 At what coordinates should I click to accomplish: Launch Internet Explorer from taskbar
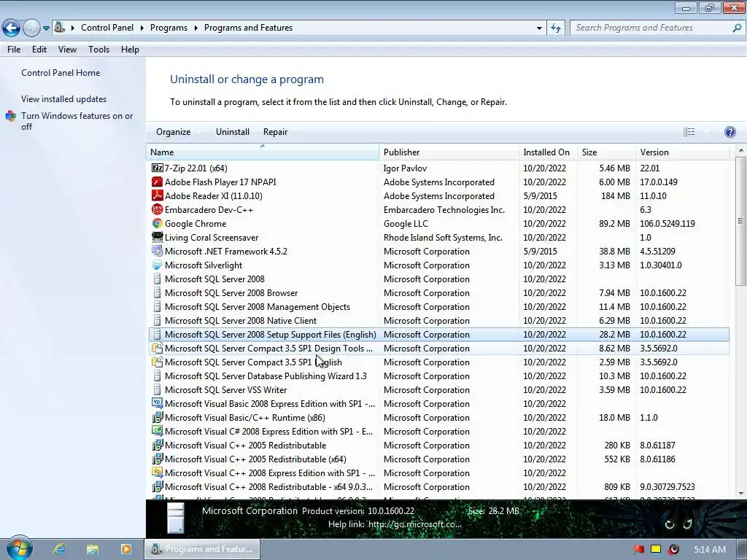click(x=59, y=549)
